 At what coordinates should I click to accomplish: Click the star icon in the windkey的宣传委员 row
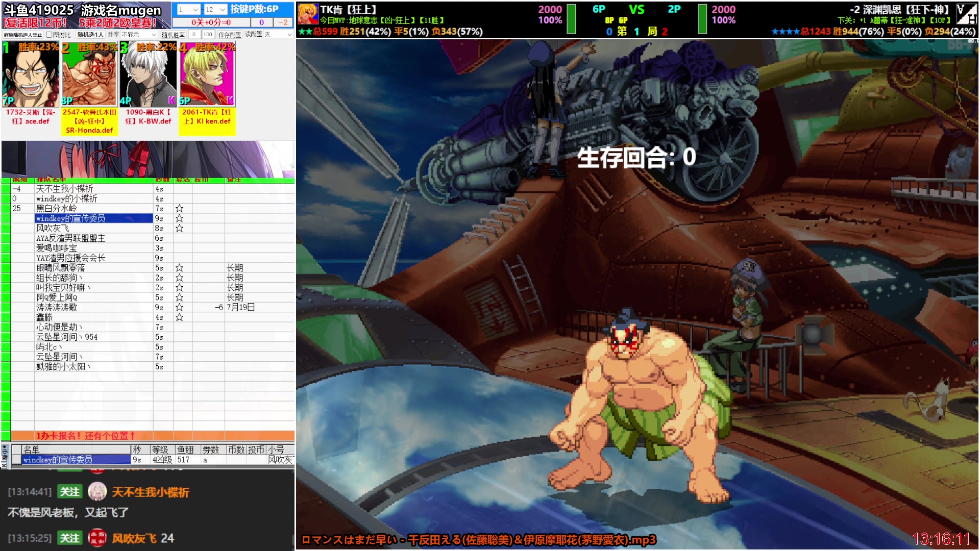[x=179, y=218]
